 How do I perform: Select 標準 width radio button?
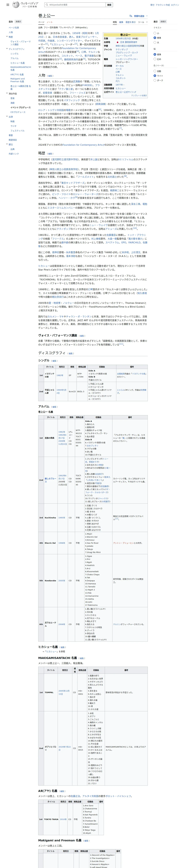155,55
